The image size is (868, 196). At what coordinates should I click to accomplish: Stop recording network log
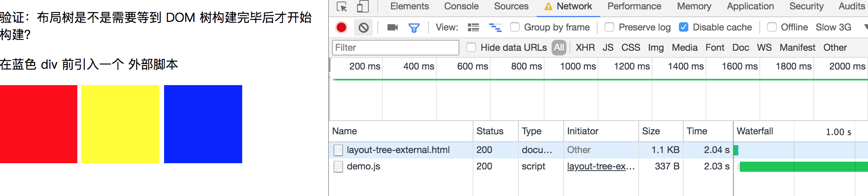(341, 27)
